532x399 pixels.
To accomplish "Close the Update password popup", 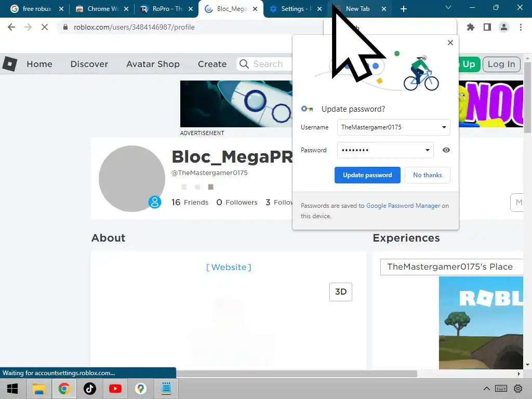I will [450, 43].
